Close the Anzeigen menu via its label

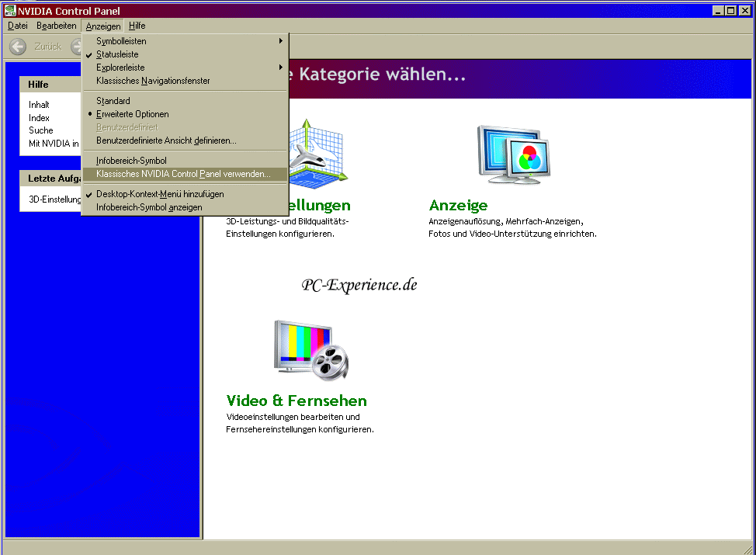point(103,26)
